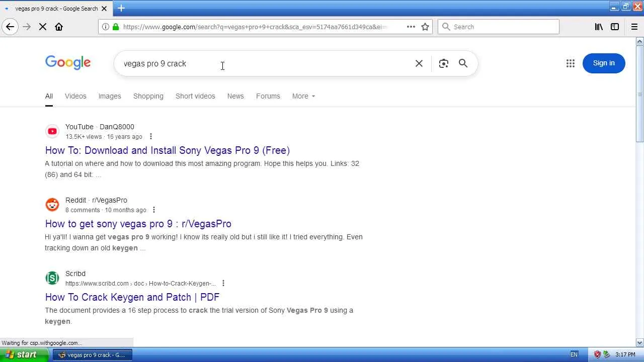This screenshot has height=362, width=644.
Task: Open the Firefox hamburger menu
Action: [x=634, y=27]
